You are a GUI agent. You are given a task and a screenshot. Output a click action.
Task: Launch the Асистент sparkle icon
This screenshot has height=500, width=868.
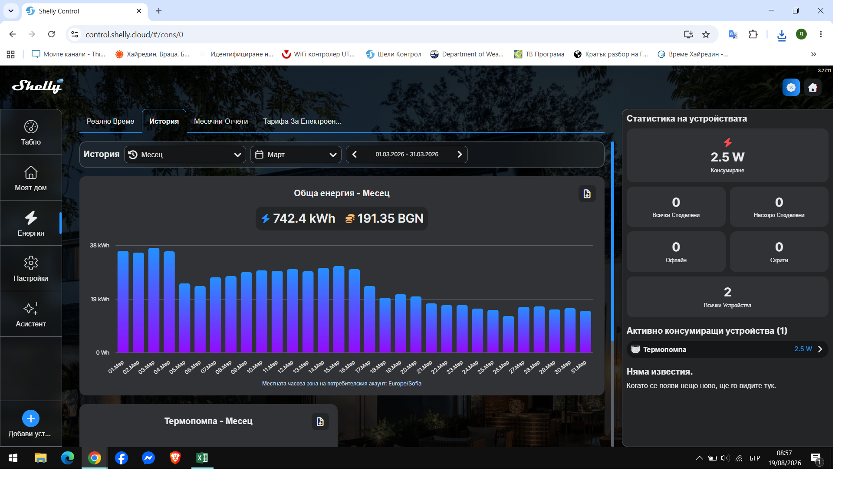click(x=31, y=314)
